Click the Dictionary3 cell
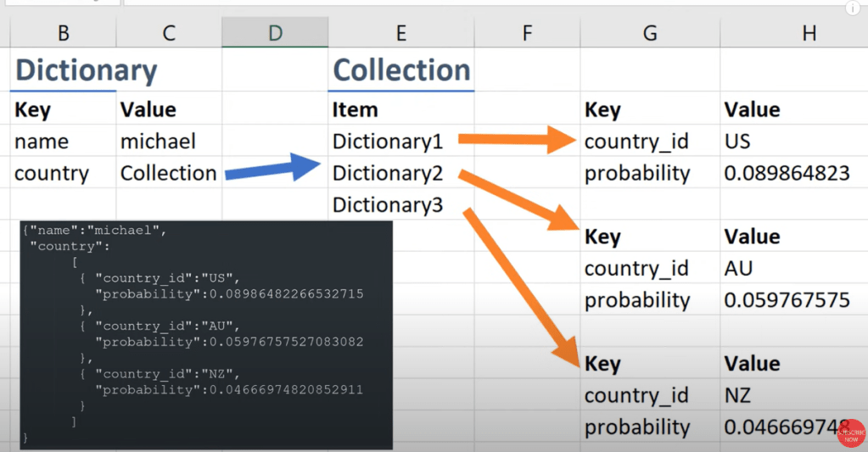The image size is (868, 452). coord(388,205)
